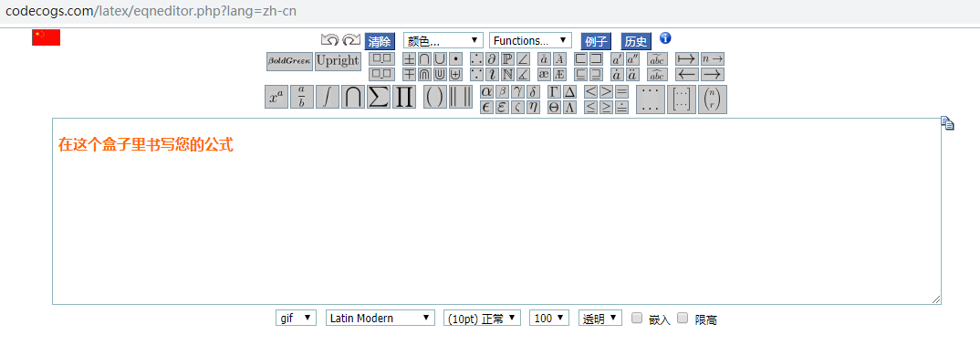
Task: Insert lowercase alpha
Action: [487, 92]
